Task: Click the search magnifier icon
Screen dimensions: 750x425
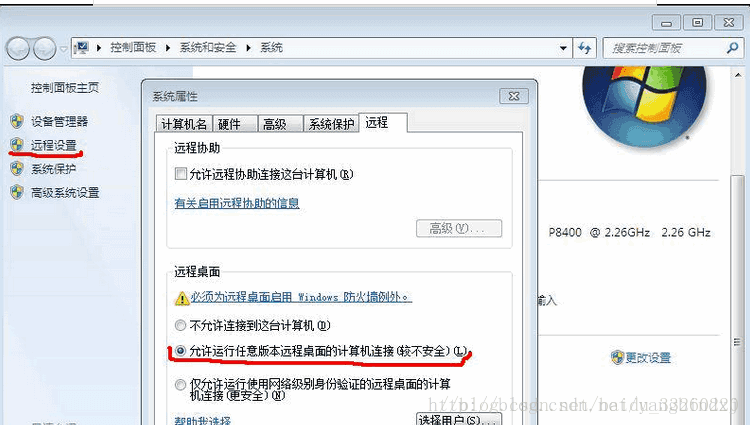Action: [732, 47]
